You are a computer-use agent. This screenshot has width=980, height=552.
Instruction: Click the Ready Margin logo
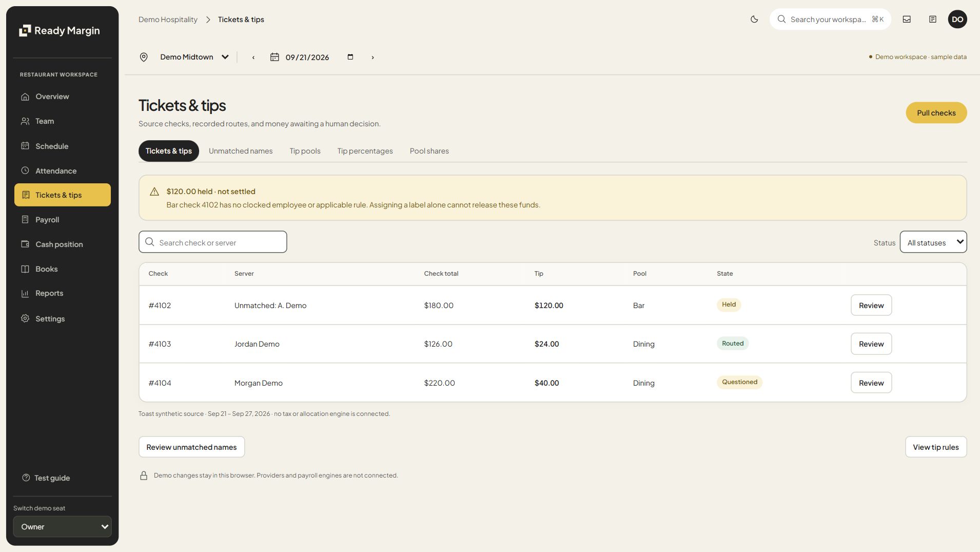pos(59,30)
